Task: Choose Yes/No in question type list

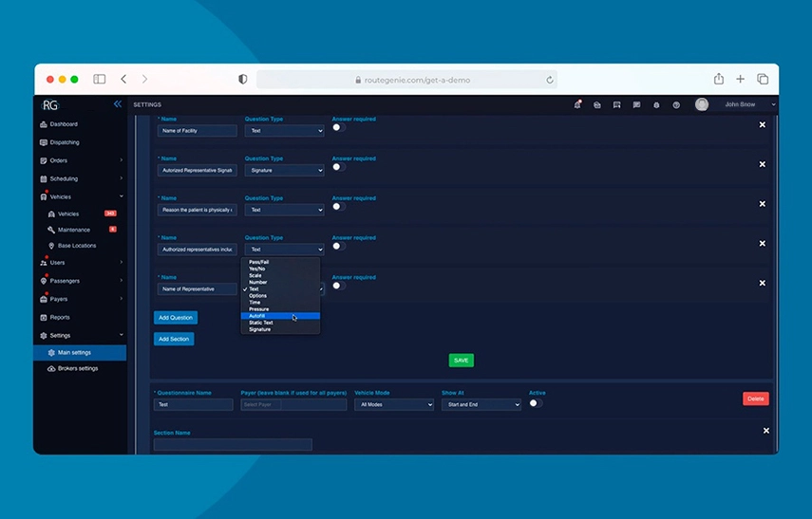Action: [280, 269]
